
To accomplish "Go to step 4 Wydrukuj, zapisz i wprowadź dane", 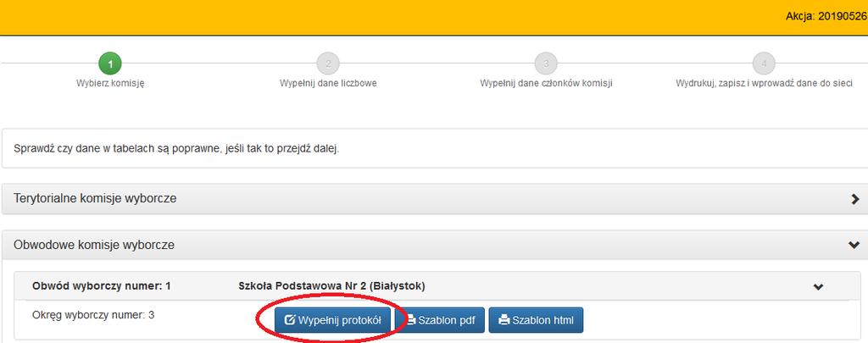I will 764,64.
